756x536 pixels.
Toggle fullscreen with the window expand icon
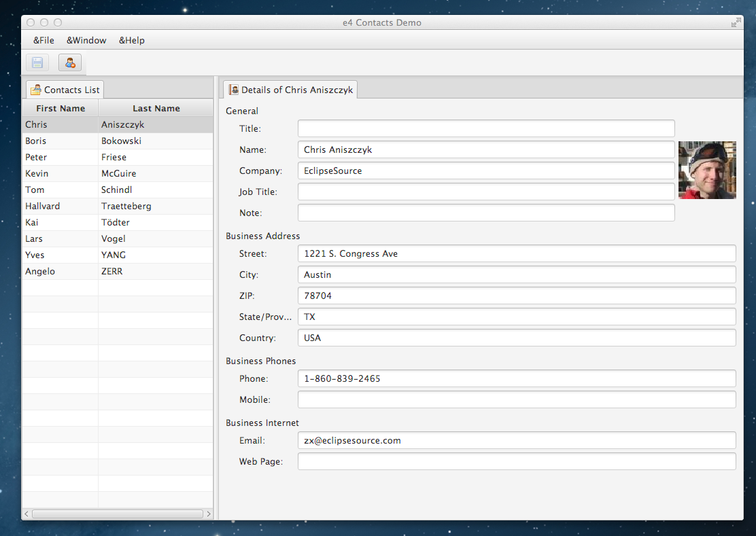(736, 22)
